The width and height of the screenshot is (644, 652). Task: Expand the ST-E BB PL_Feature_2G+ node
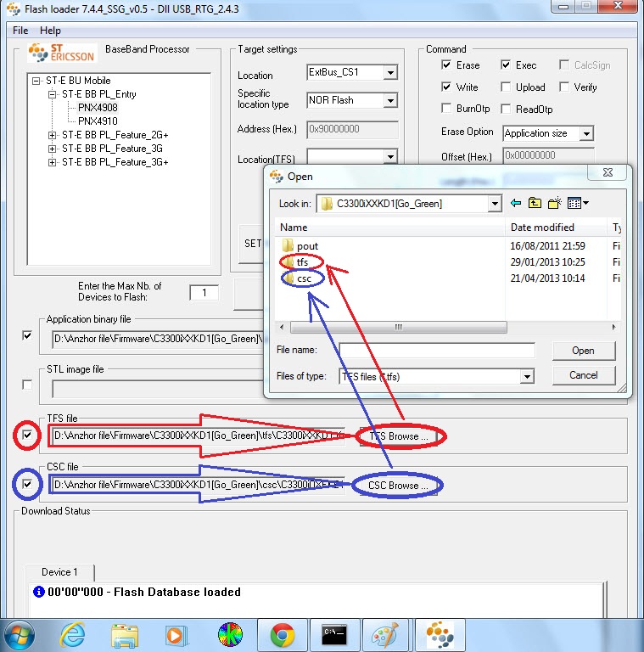click(x=52, y=135)
